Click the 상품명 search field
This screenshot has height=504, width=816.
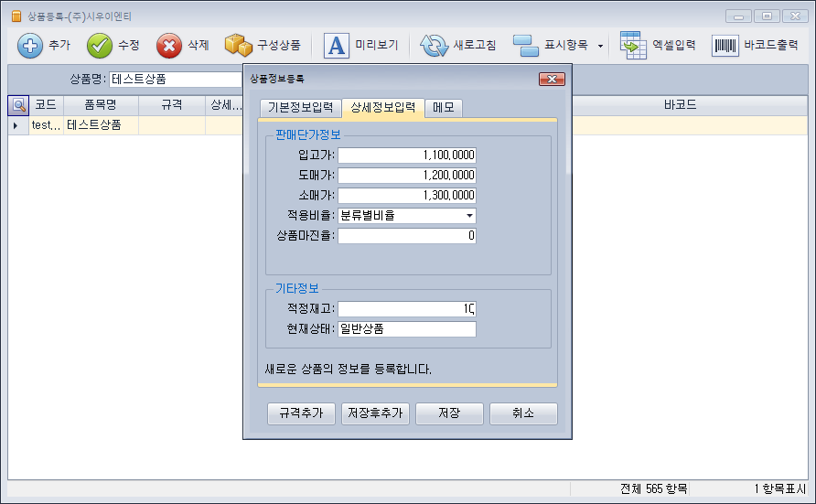tap(176, 79)
